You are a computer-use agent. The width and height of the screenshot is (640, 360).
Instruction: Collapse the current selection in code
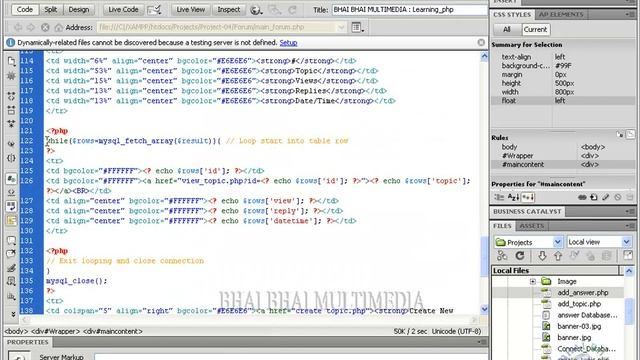[11, 110]
